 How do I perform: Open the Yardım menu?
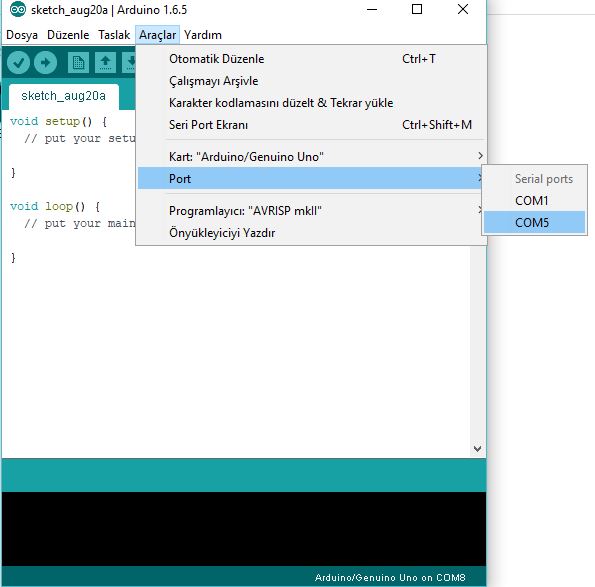point(203,35)
